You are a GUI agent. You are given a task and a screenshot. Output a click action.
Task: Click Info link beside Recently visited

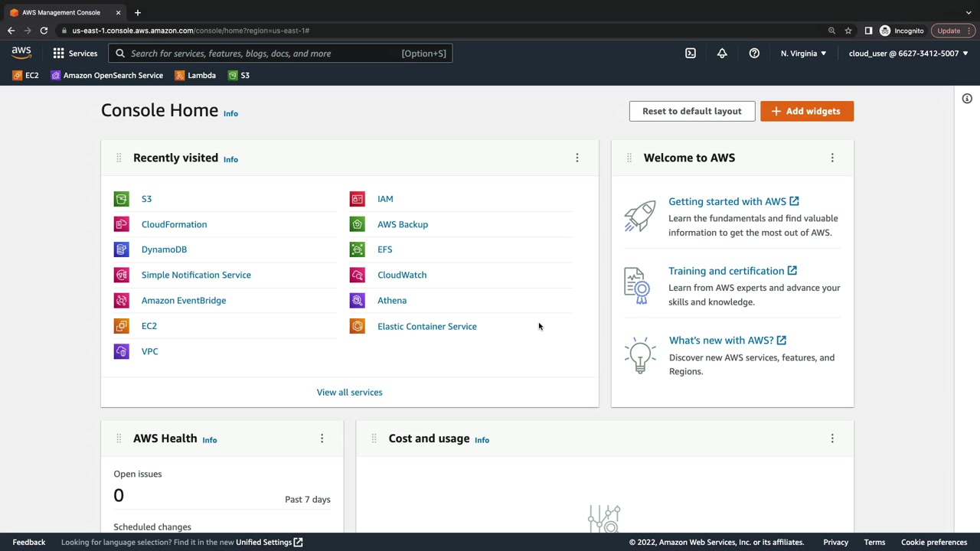pyautogui.click(x=230, y=159)
